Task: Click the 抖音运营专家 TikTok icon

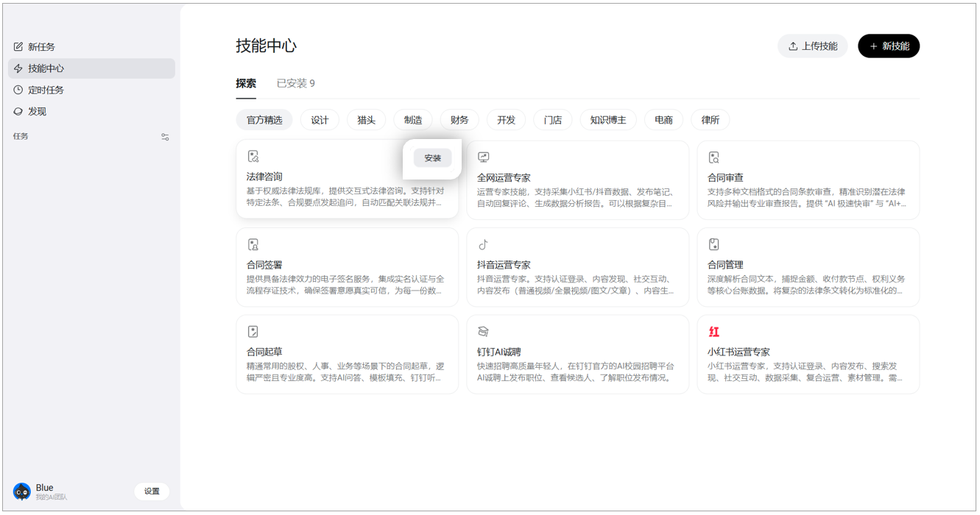Action: tap(484, 244)
